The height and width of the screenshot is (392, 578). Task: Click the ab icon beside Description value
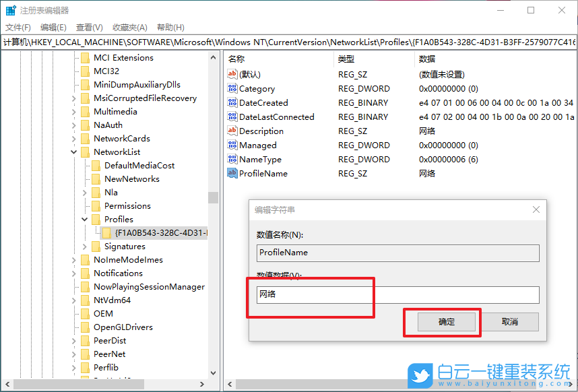tap(232, 131)
